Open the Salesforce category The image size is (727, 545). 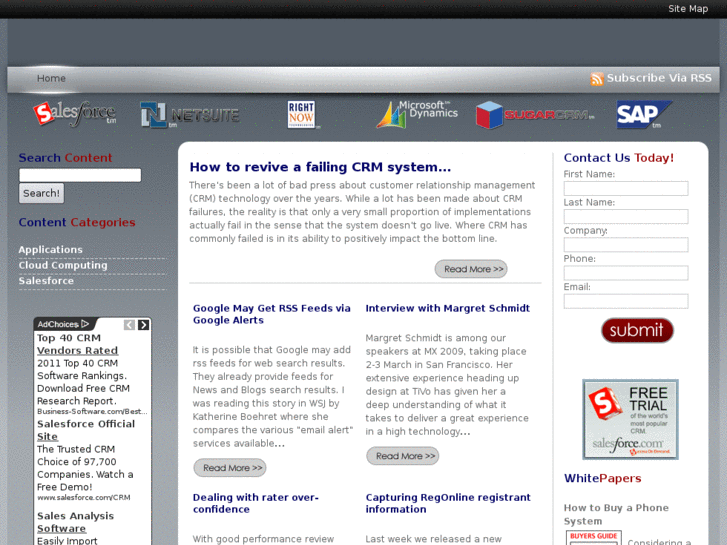click(46, 281)
